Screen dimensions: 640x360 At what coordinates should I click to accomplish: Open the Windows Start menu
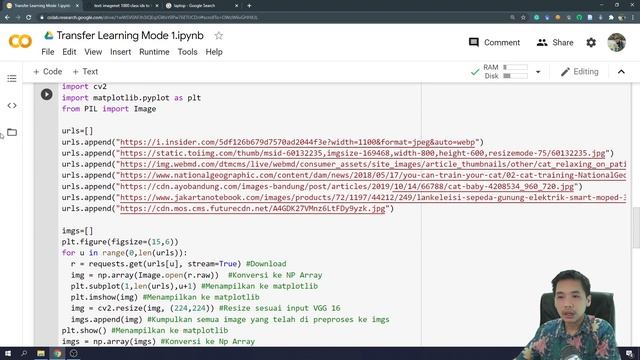pos(8,353)
